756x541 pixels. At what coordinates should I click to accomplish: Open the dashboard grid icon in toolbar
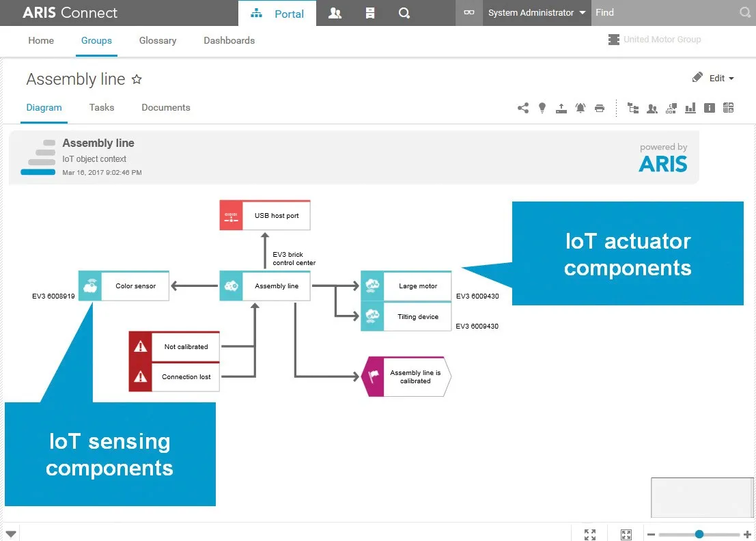click(x=728, y=108)
